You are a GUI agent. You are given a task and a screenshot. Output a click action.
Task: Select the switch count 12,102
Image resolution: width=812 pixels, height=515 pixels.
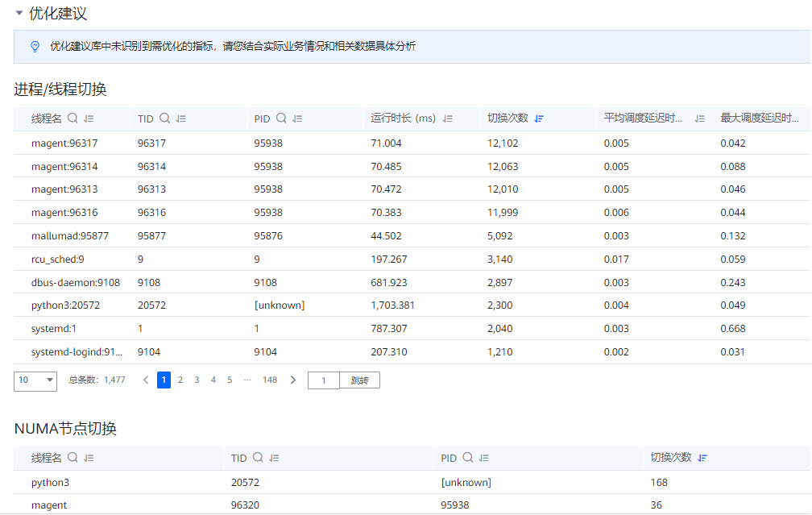(503, 143)
